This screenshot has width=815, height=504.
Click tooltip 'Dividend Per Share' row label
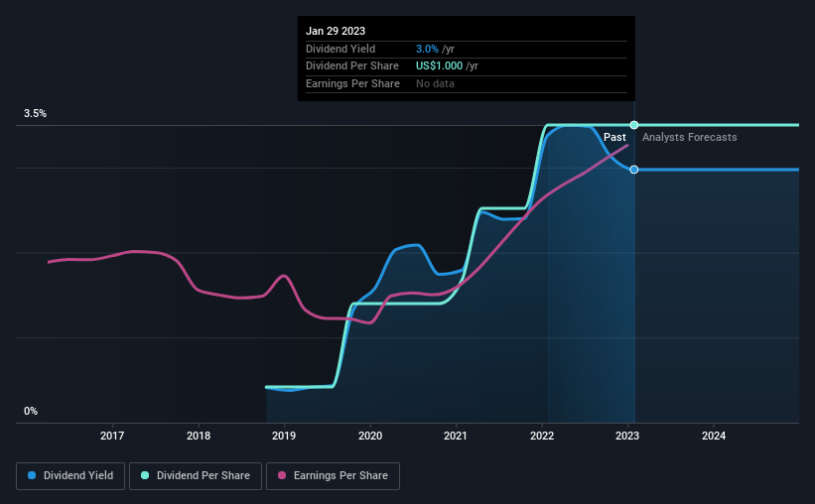[352, 66]
